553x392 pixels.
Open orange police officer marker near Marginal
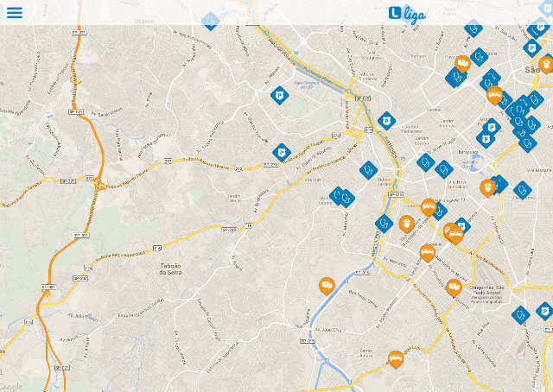(x=405, y=224)
